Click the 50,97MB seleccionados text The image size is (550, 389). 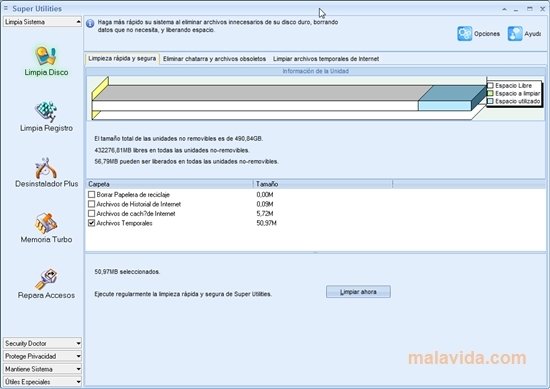point(127,272)
